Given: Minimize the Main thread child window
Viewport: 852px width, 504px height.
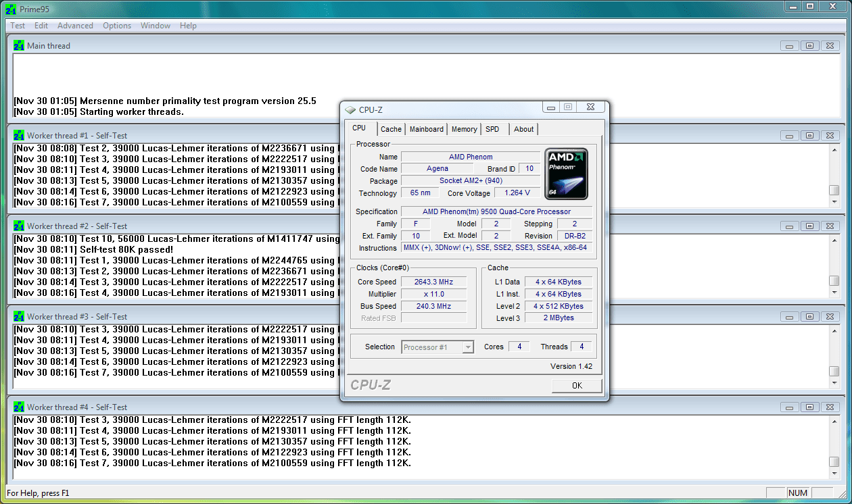Looking at the screenshot, I should pyautogui.click(x=789, y=46).
